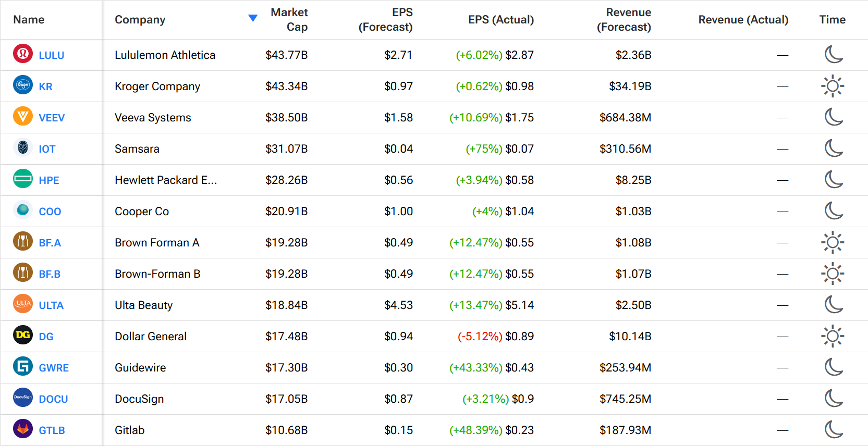Click the moon icon in Lululemon row
This screenshot has width=868, height=446.
click(x=834, y=54)
